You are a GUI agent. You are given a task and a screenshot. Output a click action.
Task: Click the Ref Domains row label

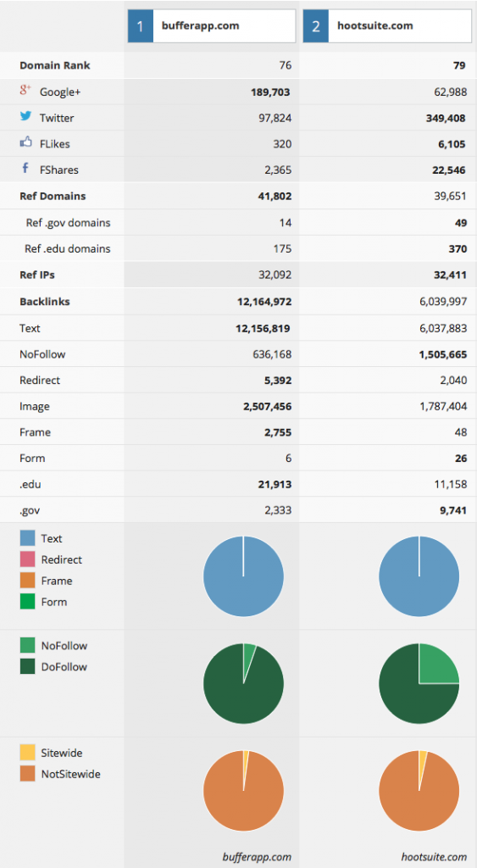[53, 196]
